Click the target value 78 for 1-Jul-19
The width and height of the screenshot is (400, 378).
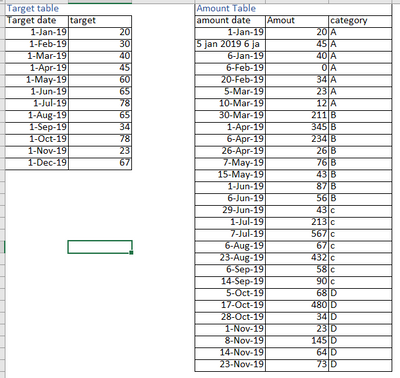point(100,104)
